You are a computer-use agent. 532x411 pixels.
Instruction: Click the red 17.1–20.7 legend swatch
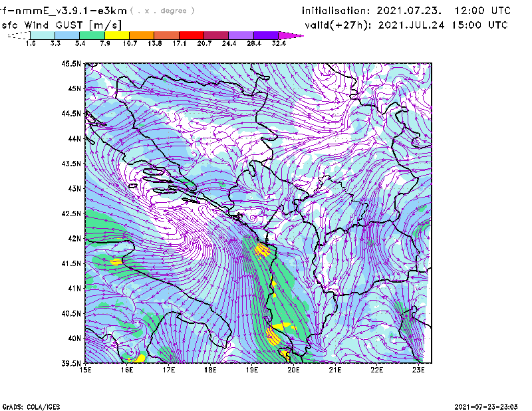(x=192, y=35)
